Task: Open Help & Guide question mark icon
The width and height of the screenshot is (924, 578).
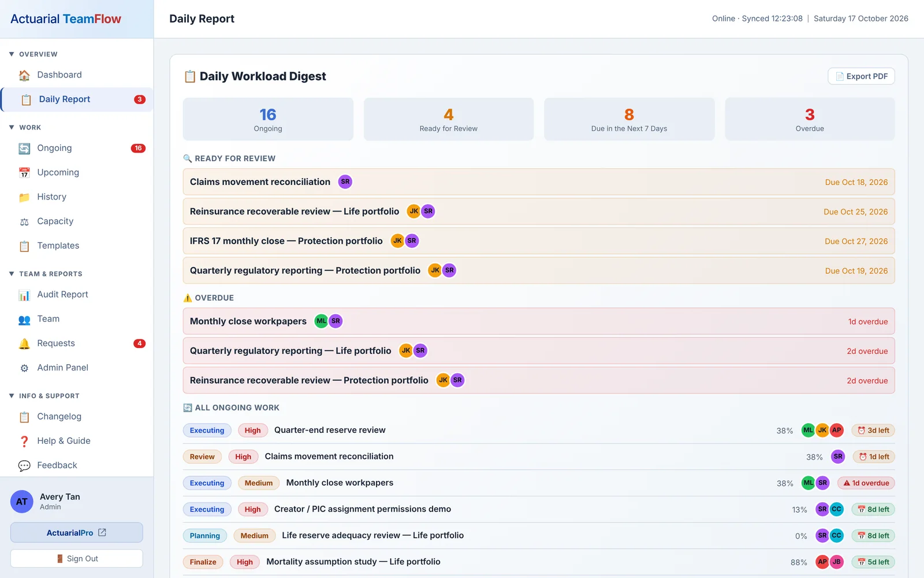Action: point(24,441)
